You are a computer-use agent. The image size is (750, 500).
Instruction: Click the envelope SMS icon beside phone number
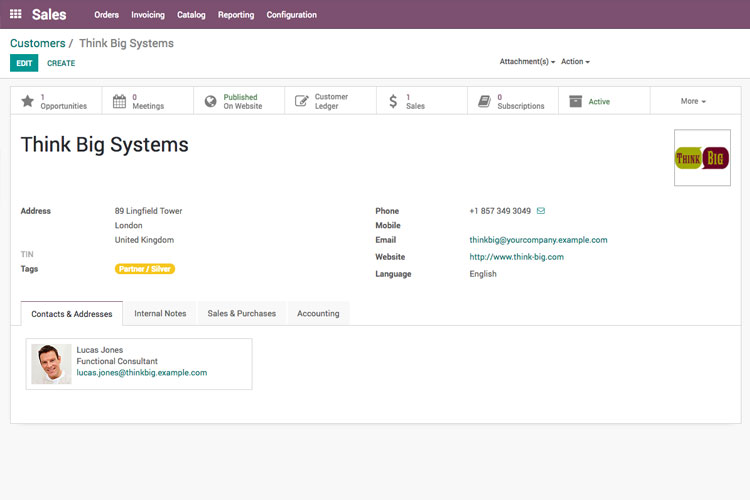click(540, 211)
